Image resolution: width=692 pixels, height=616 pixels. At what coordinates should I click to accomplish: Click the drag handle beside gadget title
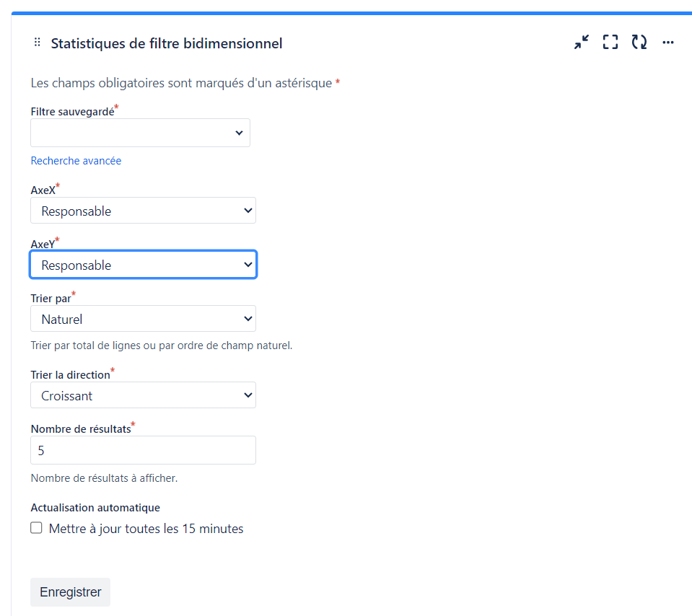tap(38, 43)
